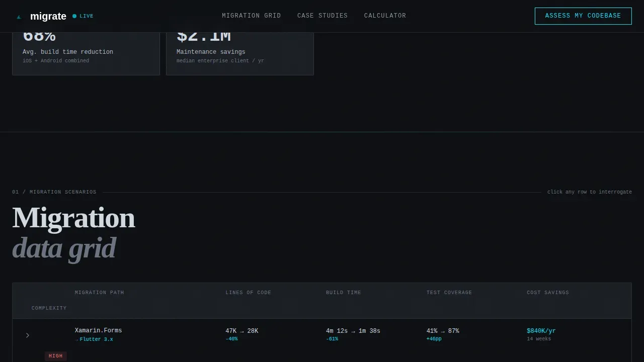Sort by Test Coverage column header
This screenshot has width=644, height=362.
click(x=449, y=293)
